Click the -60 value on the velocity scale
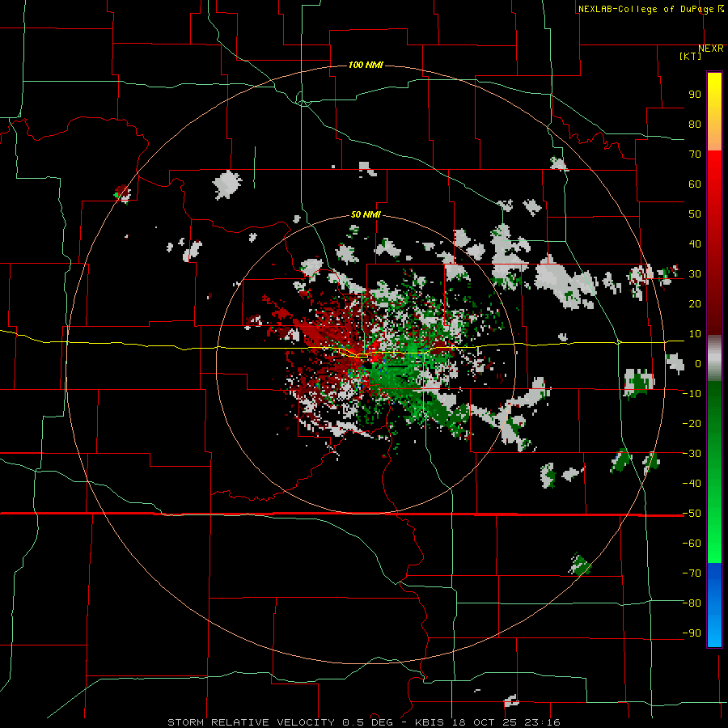 coord(692,544)
